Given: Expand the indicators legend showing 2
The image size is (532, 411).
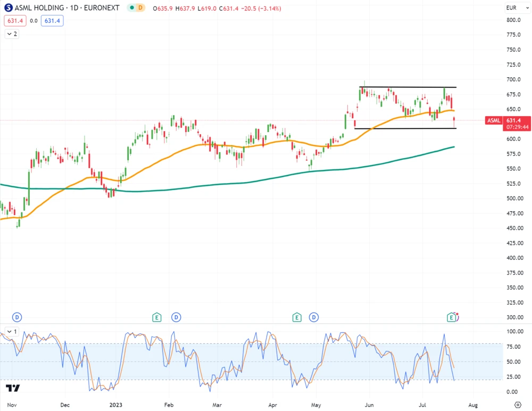Looking at the screenshot, I should (x=11, y=34).
